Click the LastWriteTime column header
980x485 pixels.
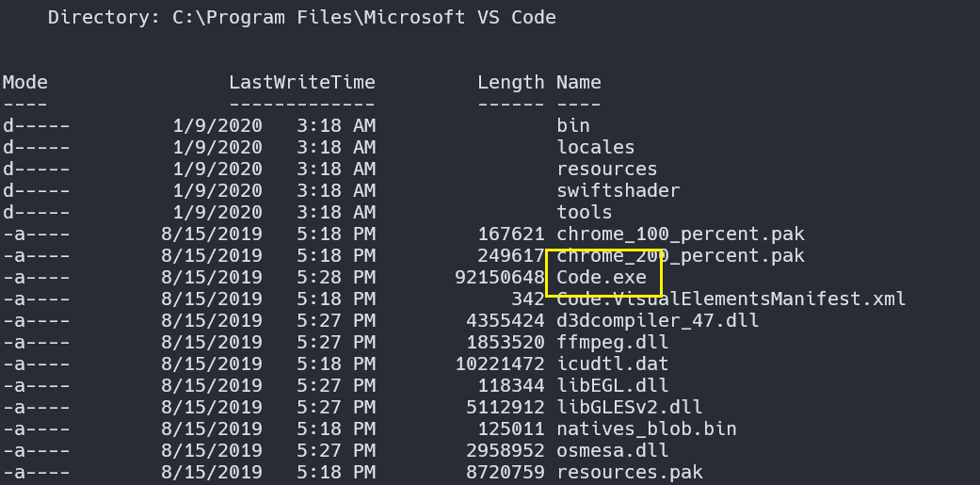pyautogui.click(x=302, y=82)
